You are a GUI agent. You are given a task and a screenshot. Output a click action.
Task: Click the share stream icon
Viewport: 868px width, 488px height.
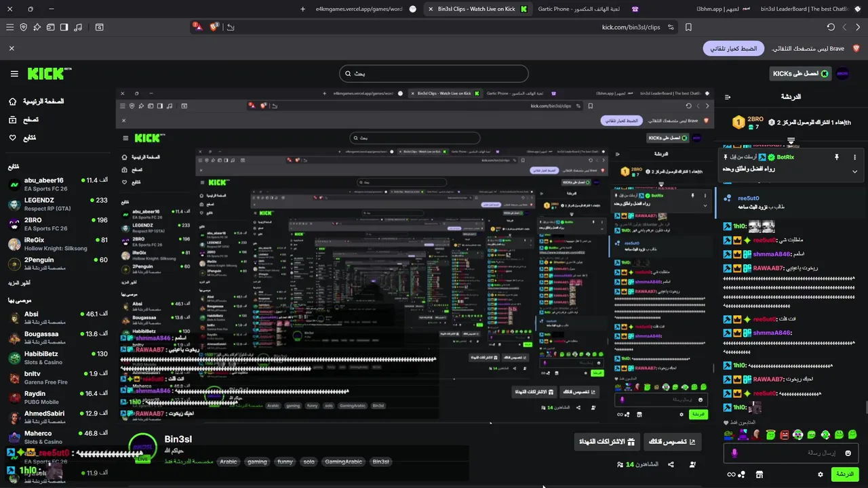coord(671,464)
